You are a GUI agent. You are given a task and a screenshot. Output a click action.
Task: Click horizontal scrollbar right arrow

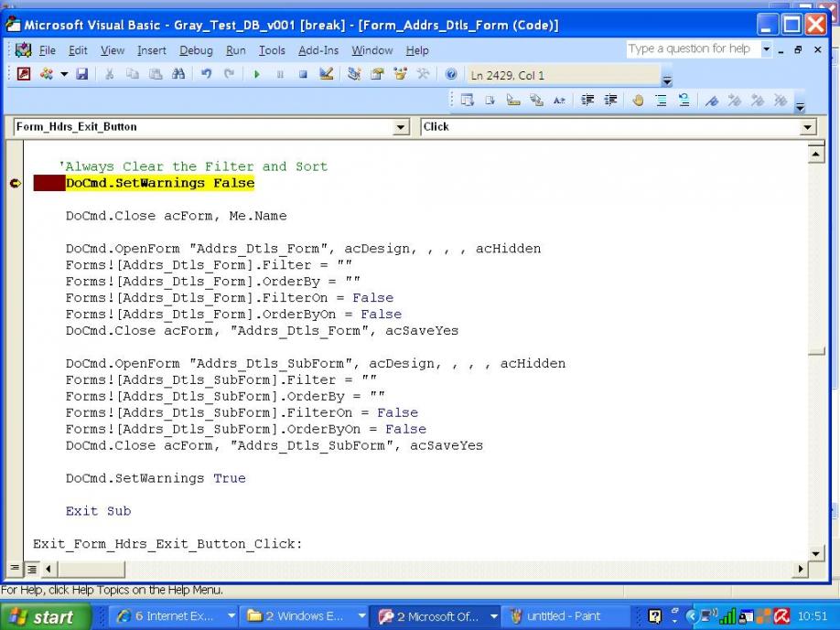coord(800,569)
